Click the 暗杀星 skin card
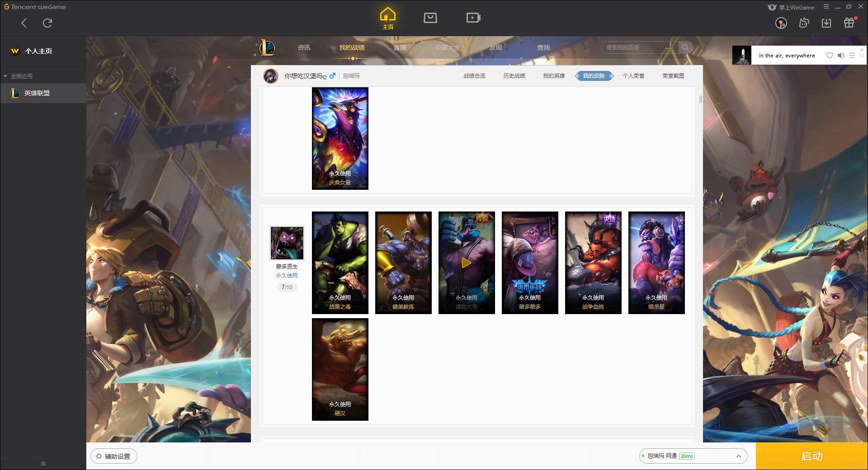The width and height of the screenshot is (868, 470). [x=656, y=263]
